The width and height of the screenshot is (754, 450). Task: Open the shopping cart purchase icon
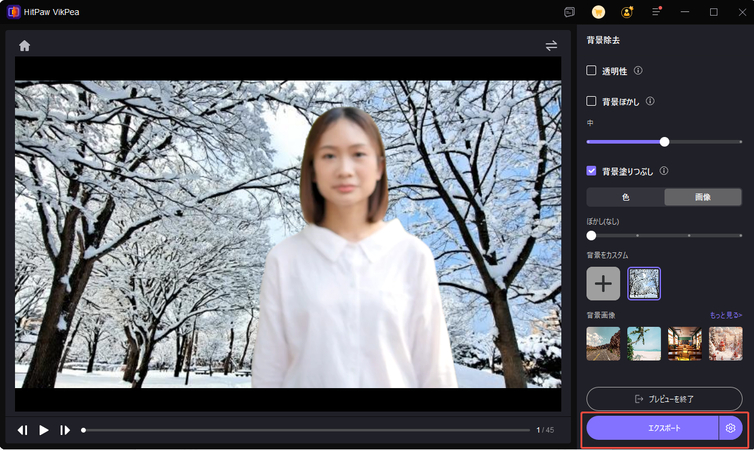click(x=598, y=12)
